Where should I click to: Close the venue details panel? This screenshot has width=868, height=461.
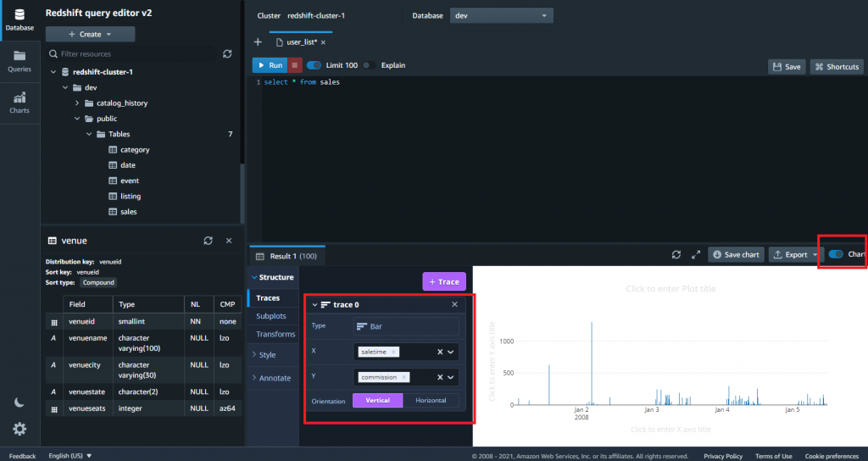(229, 241)
